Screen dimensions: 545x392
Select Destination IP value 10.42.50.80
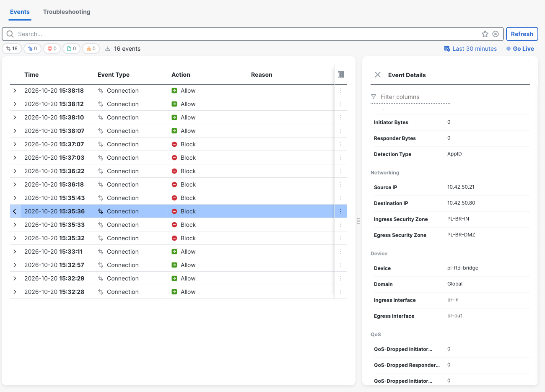(461, 203)
